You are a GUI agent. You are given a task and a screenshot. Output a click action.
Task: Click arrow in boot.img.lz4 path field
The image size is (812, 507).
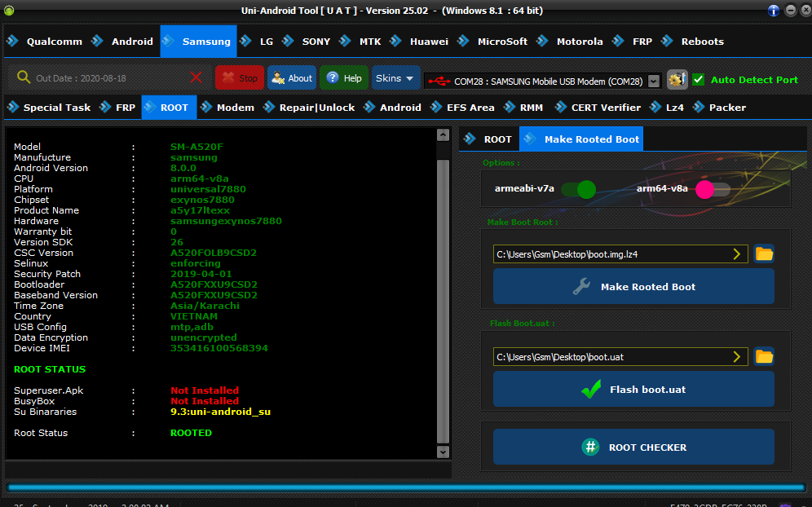click(737, 253)
